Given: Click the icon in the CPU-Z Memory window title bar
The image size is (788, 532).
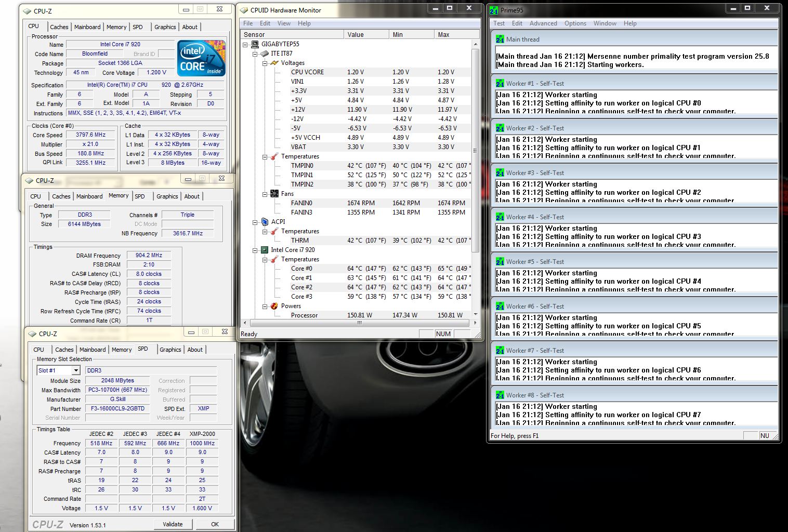Looking at the screenshot, I should pyautogui.click(x=29, y=180).
